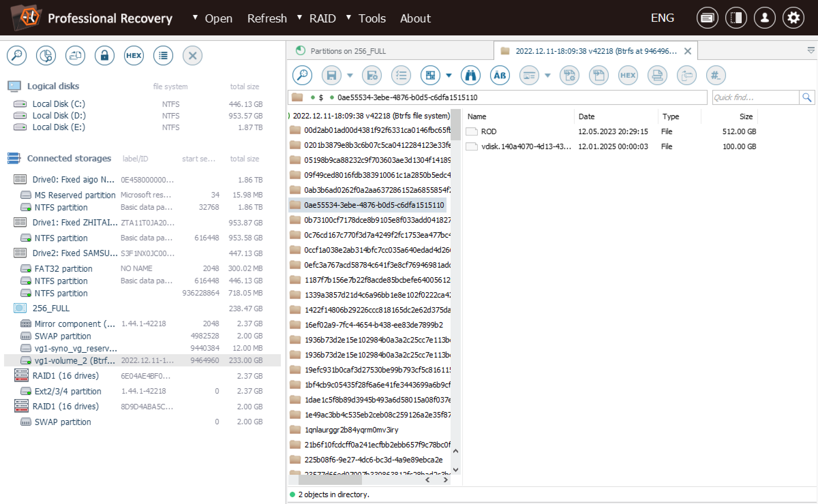Click the log window icon in top bar
Screen dimensions: 818x504
click(708, 18)
